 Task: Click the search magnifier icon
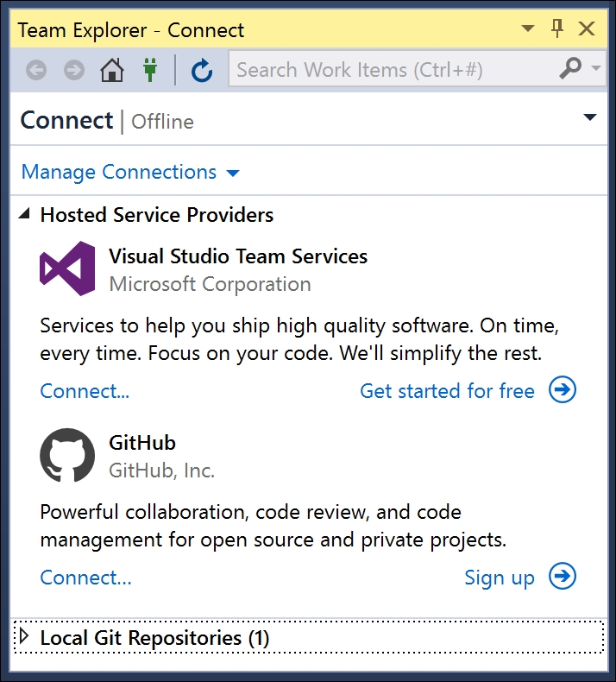(570, 68)
